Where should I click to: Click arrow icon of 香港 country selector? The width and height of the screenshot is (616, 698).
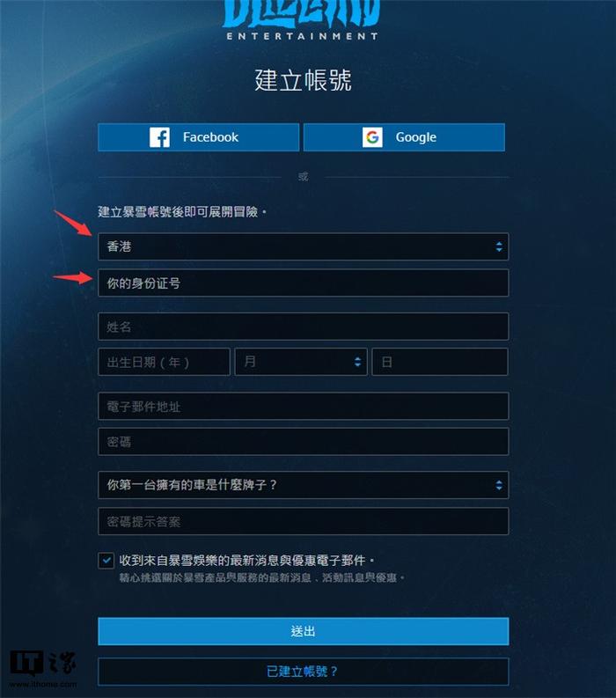pyautogui.click(x=499, y=246)
